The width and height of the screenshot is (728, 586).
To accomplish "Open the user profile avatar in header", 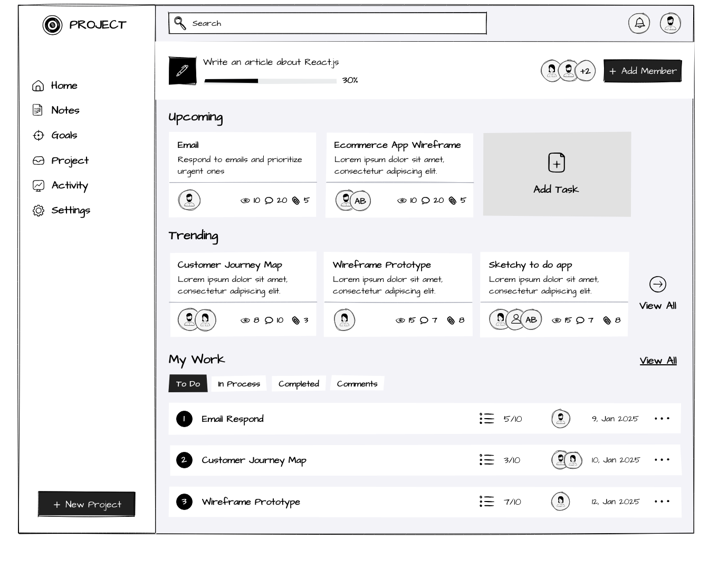I will click(x=670, y=23).
